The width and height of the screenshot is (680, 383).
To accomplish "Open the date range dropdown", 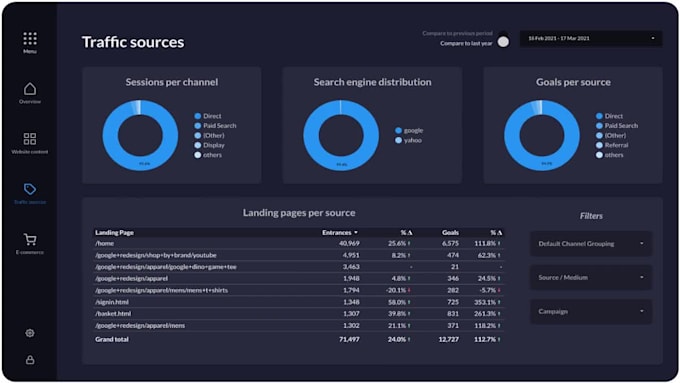I will click(x=591, y=39).
